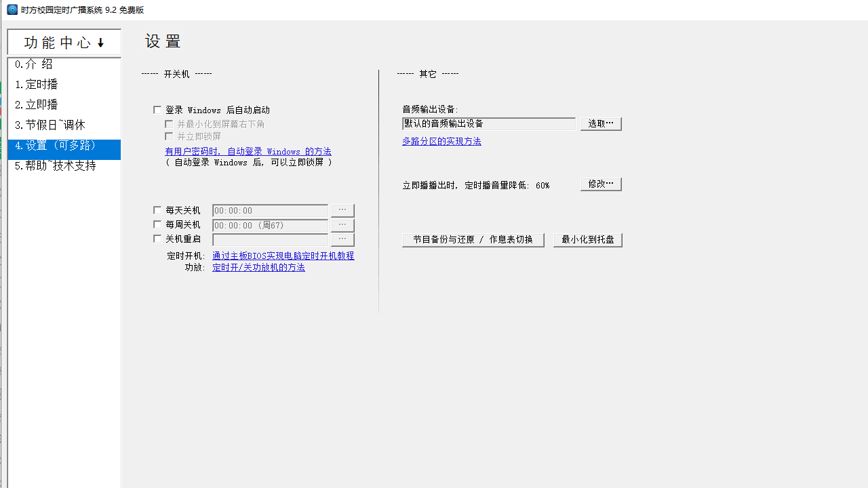Open the 2.立即播 instant play section
The image size is (868, 488).
tap(37, 104)
